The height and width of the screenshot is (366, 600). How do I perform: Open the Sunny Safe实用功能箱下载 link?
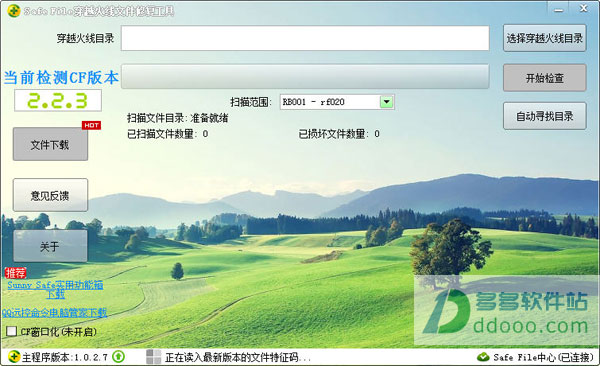(x=55, y=289)
